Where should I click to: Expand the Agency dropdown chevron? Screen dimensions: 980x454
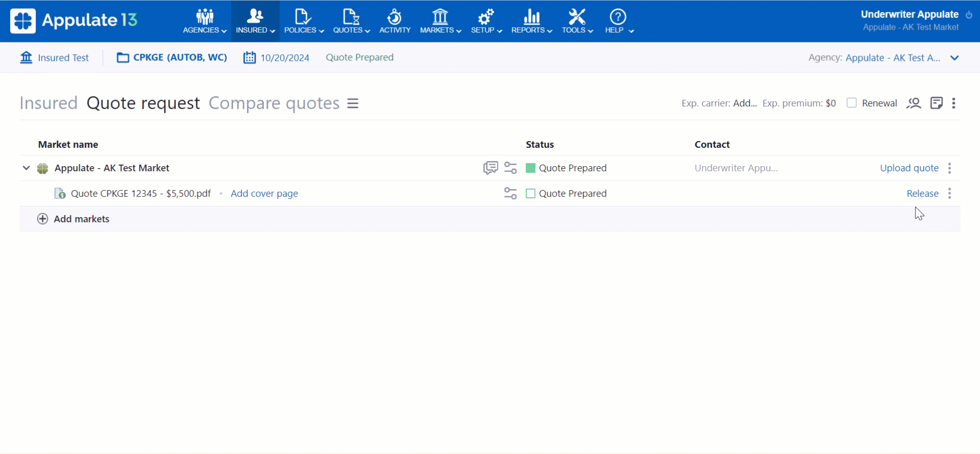pos(954,58)
